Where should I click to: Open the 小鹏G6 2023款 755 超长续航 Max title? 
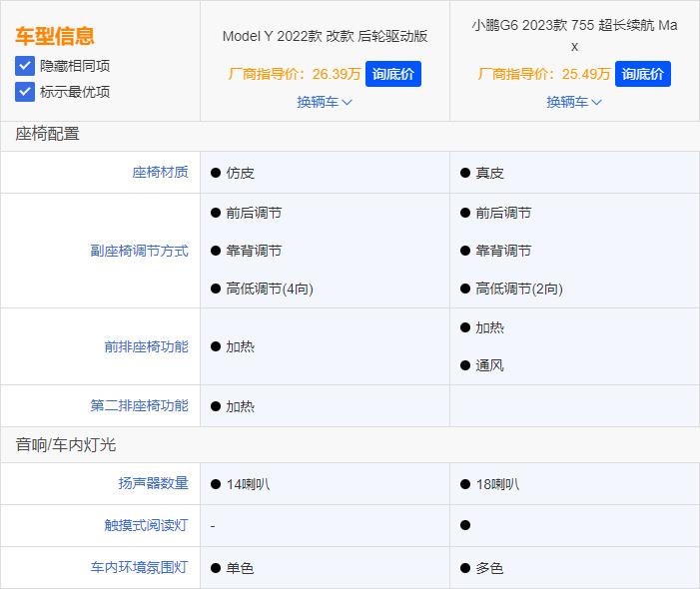[x=574, y=35]
